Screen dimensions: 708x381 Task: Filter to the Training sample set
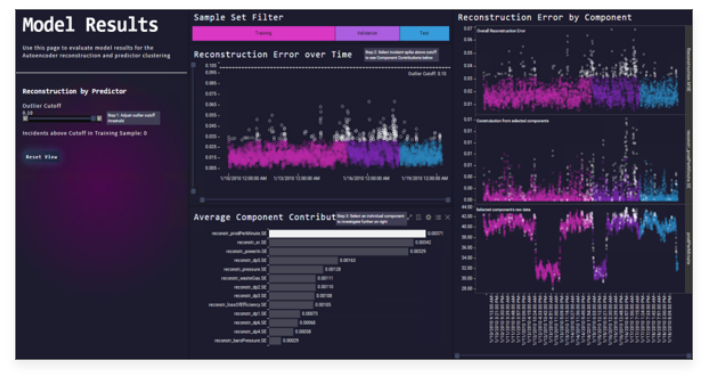[x=263, y=33]
